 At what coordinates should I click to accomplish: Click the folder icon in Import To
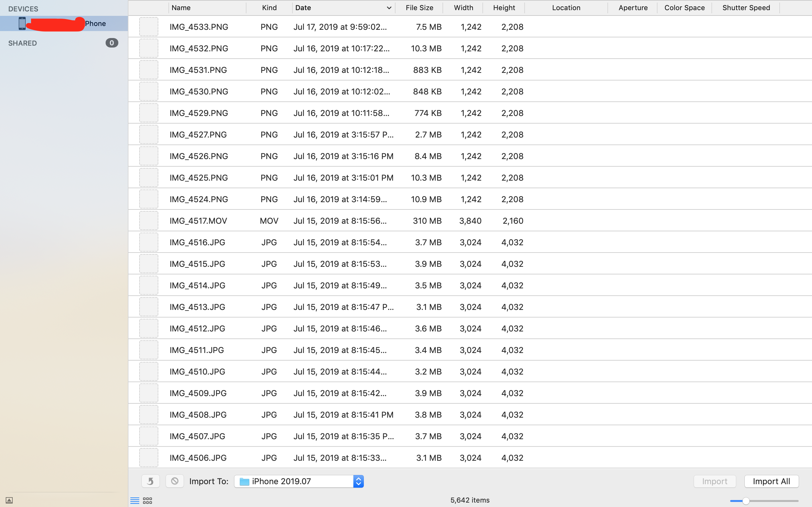click(244, 482)
